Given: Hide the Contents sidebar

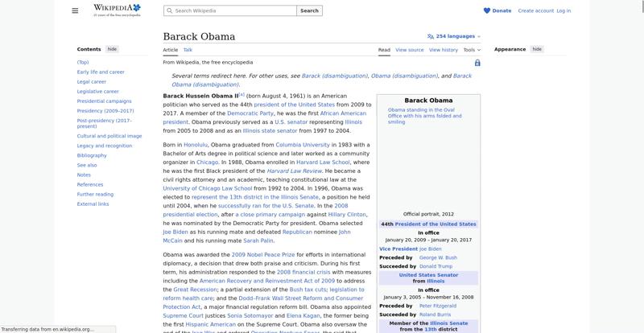Looking at the screenshot, I should 112,49.
